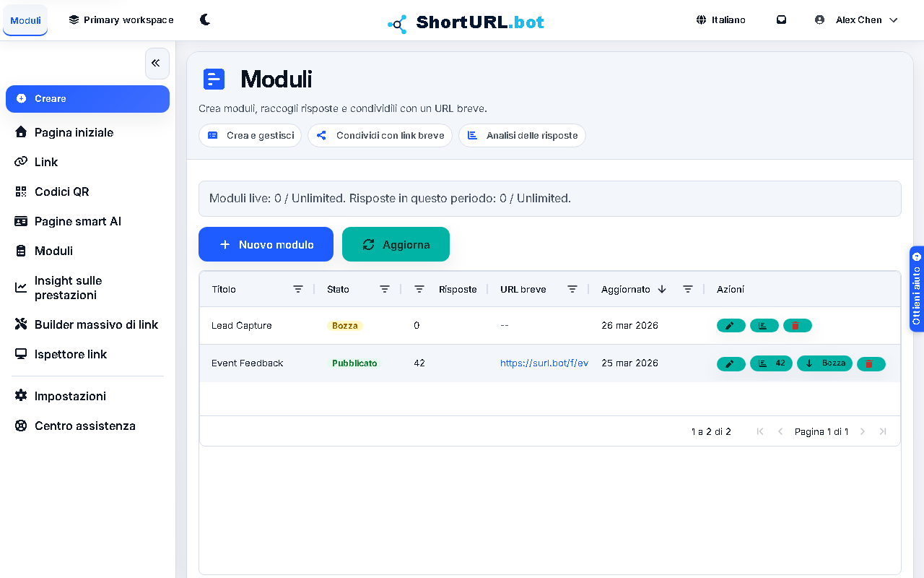The width and height of the screenshot is (924, 578).
Task: Open the Ottieni aiuto side tab
Action: 917,289
